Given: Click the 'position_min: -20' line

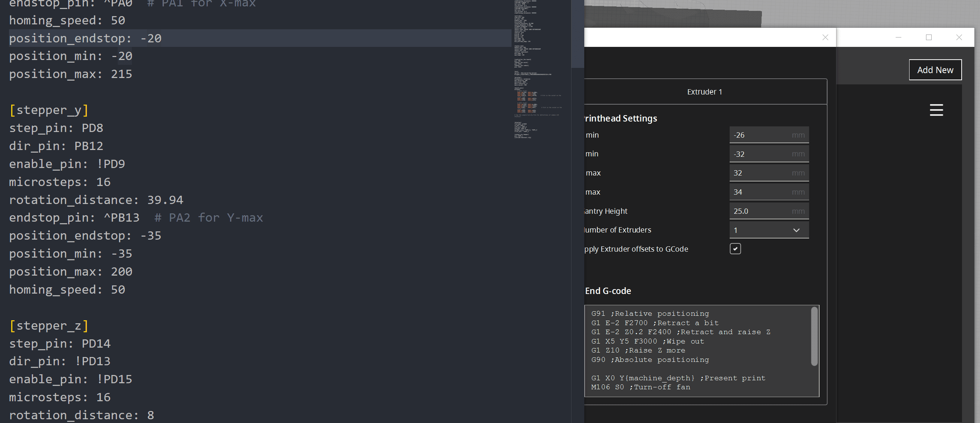Looking at the screenshot, I should [71, 56].
